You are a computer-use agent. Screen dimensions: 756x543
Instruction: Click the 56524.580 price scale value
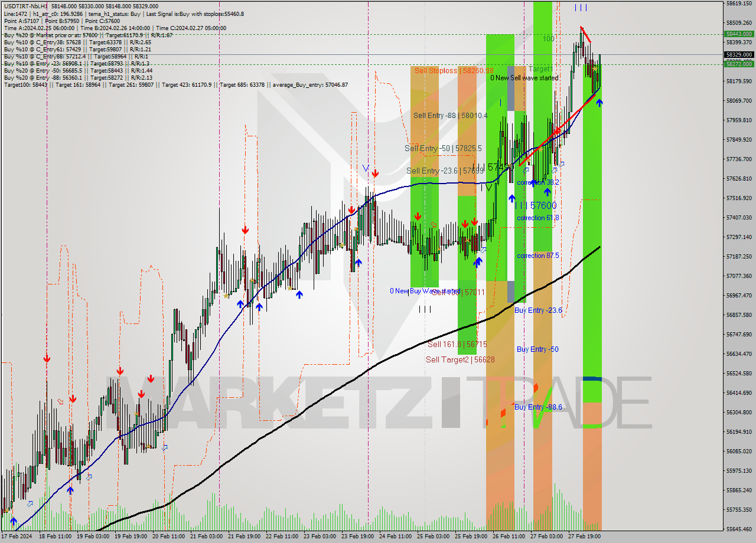[x=739, y=373]
